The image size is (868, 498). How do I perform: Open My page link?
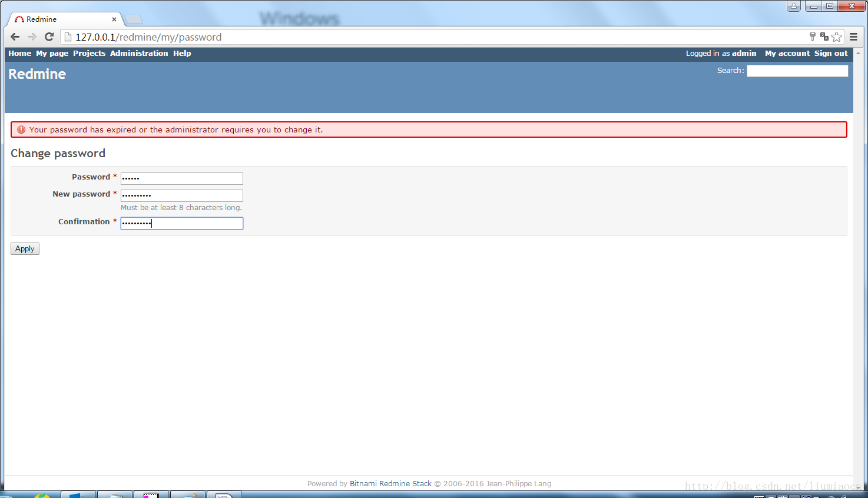pyautogui.click(x=52, y=54)
